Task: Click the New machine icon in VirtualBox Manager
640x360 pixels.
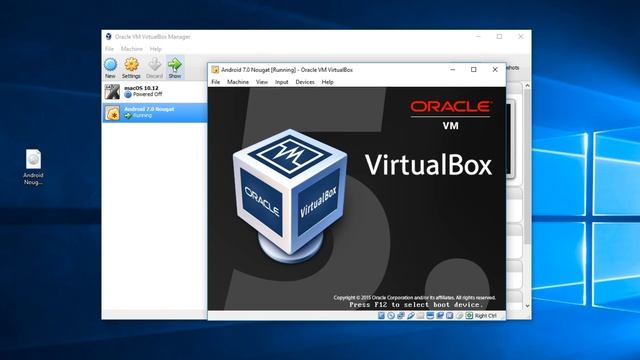Action: tap(110, 64)
